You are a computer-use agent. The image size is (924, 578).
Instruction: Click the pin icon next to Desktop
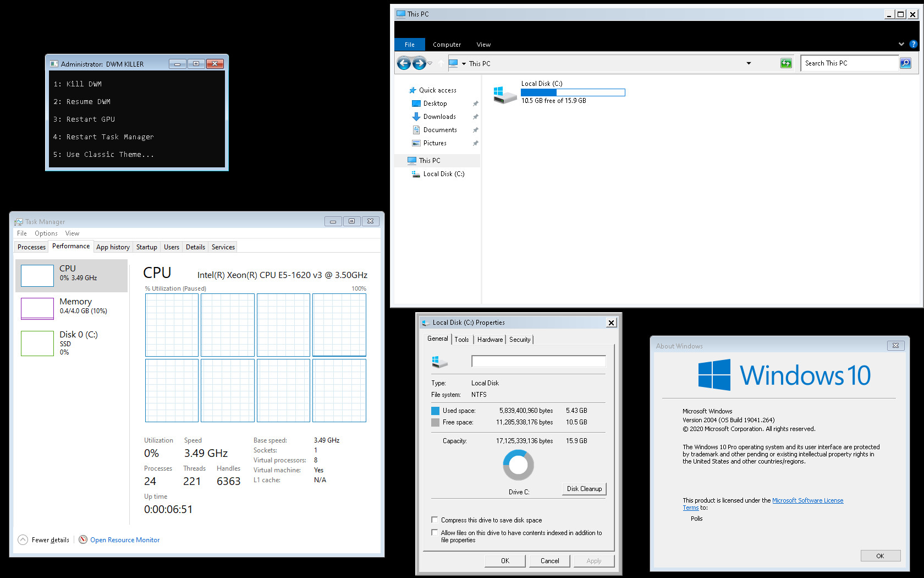pyautogui.click(x=475, y=103)
